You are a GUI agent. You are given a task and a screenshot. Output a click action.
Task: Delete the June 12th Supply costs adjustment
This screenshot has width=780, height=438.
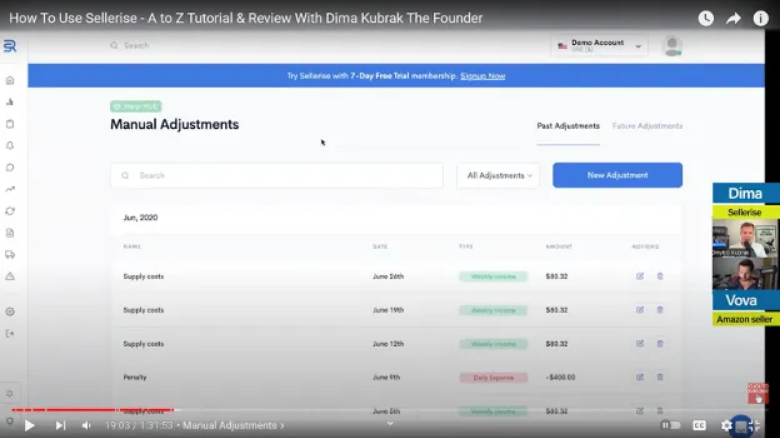[660, 344]
